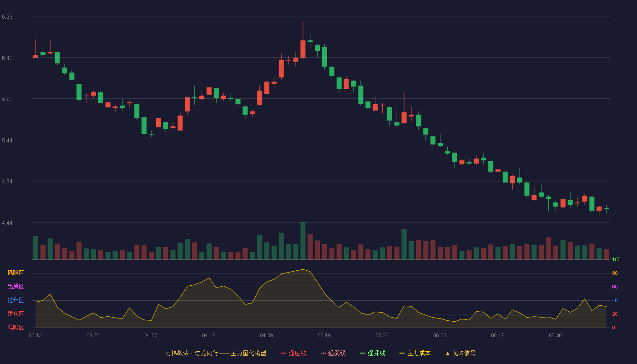Image resolution: width=637 pixels, height=364 pixels.
Task: Click the 6.93 price axis label
Action: click(7, 17)
